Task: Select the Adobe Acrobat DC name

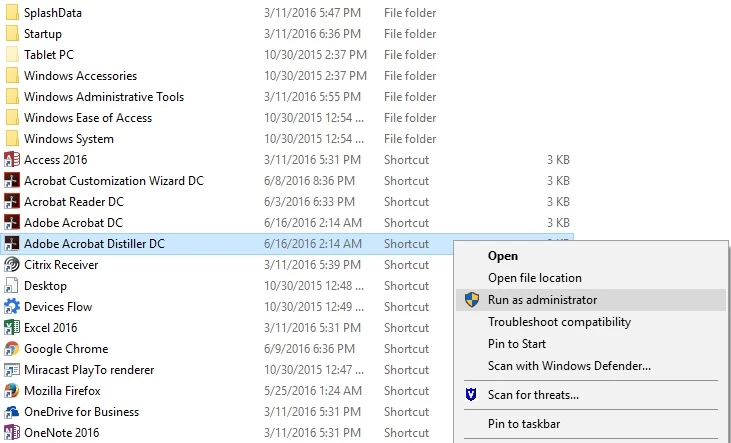Action: 73,222
